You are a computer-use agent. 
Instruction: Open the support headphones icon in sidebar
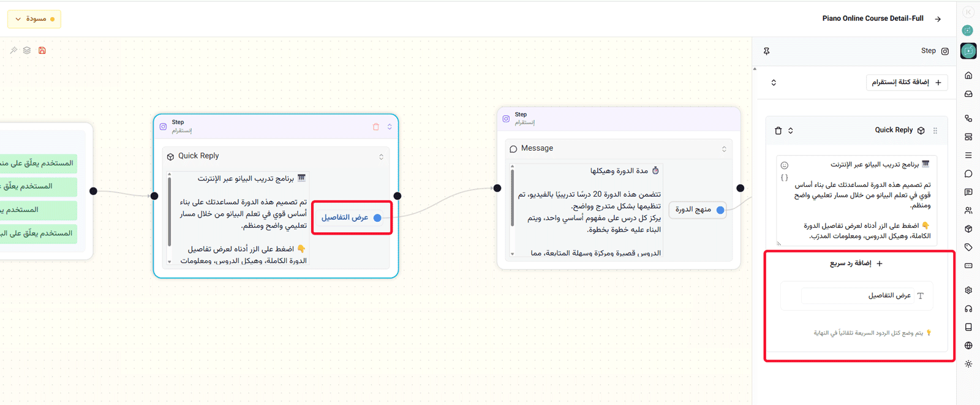point(968,309)
